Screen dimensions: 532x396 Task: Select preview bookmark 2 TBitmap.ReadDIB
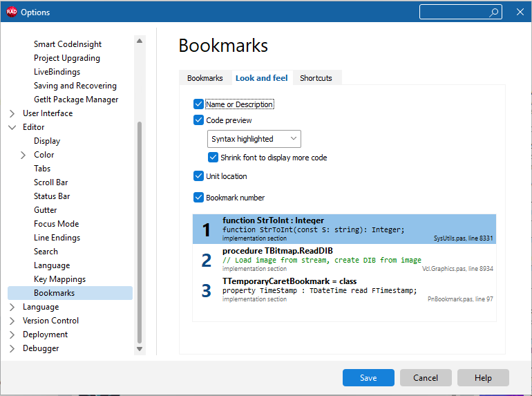(x=344, y=260)
